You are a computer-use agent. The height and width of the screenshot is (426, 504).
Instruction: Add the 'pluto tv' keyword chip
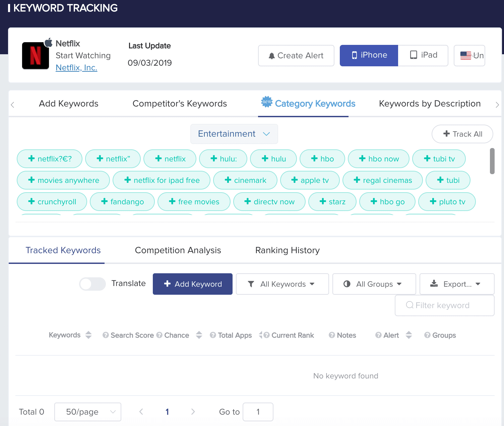pyautogui.click(x=447, y=202)
